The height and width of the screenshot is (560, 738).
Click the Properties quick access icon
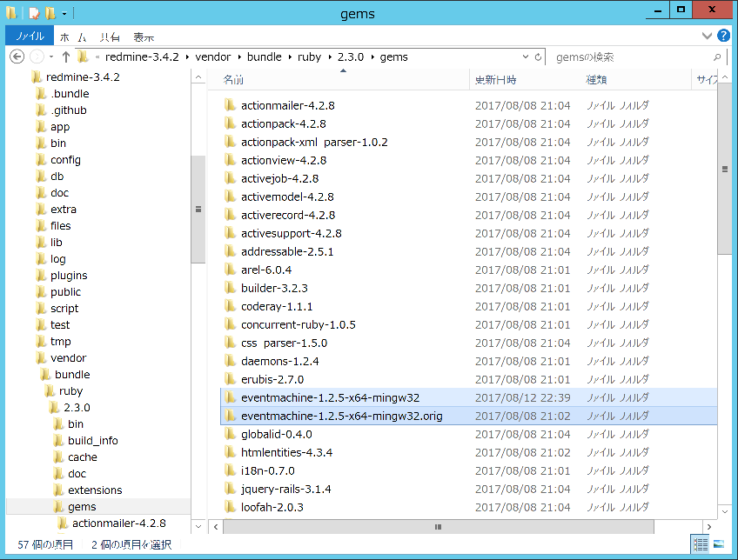[x=34, y=13]
